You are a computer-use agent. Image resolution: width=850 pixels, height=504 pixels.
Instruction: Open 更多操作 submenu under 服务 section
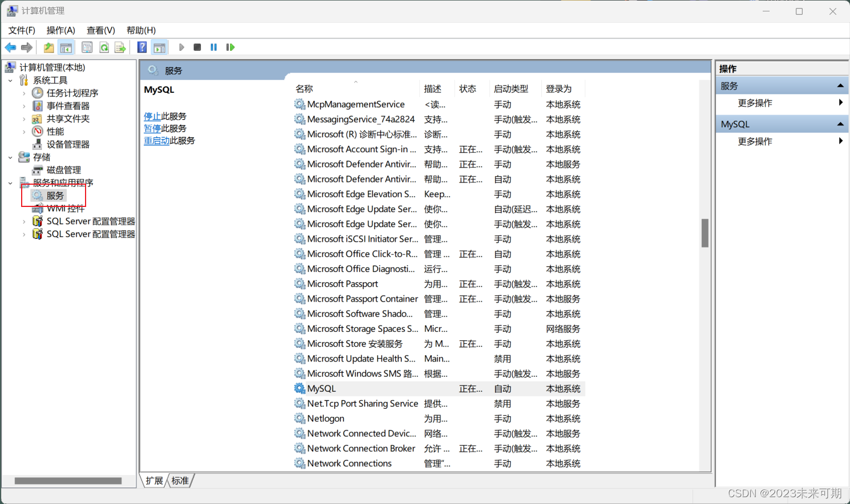pos(782,103)
